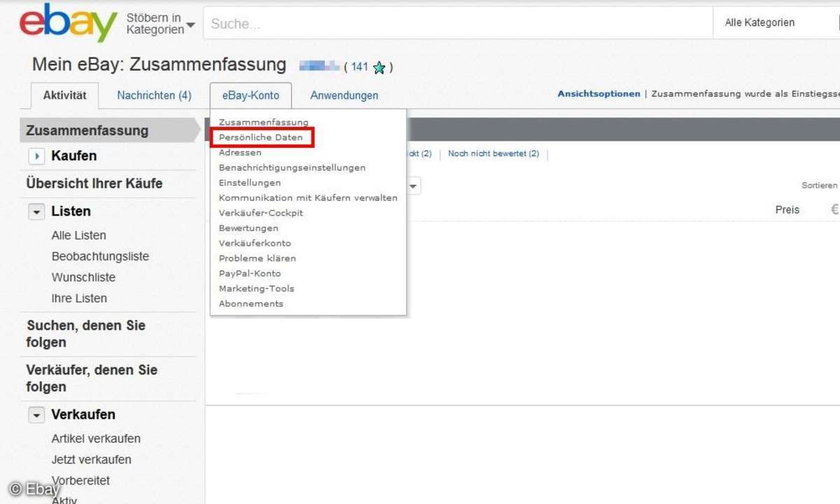The height and width of the screenshot is (504, 840).
Task: Open Jetzt verkaufen in the sidebar
Action: 91,460
